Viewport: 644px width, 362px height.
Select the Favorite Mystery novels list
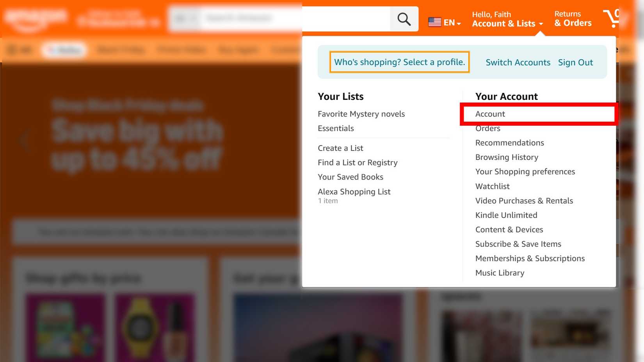click(x=361, y=114)
